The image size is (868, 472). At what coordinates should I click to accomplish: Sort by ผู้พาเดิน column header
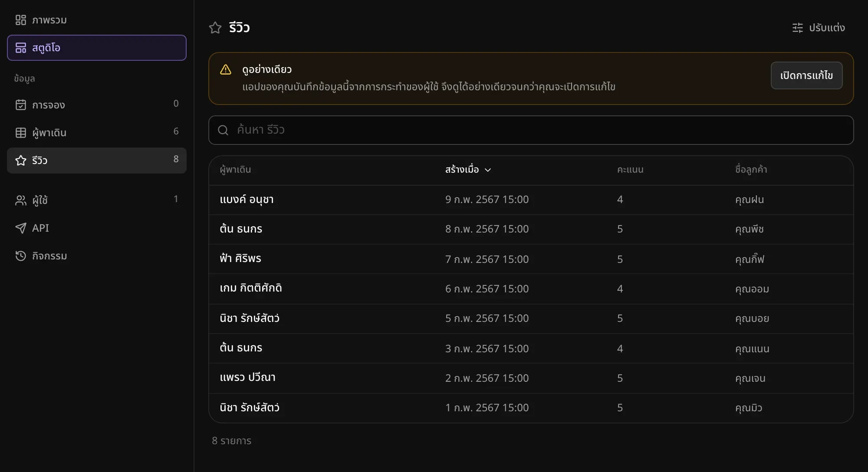[x=235, y=170]
